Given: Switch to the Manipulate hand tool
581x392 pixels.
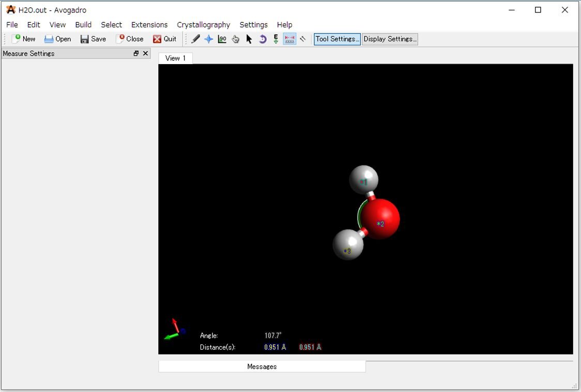Looking at the screenshot, I should pyautogui.click(x=235, y=39).
